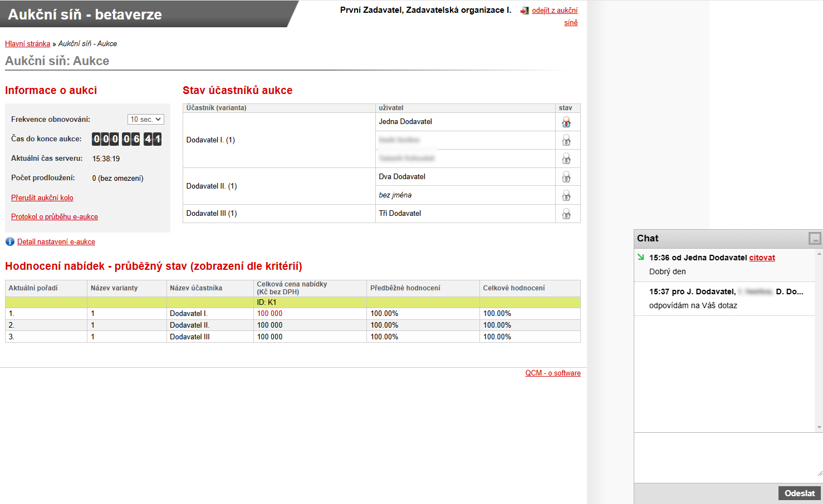The width and height of the screenshot is (823, 504).
Task: Click green arrow icon on incoming chat message
Action: (x=641, y=257)
